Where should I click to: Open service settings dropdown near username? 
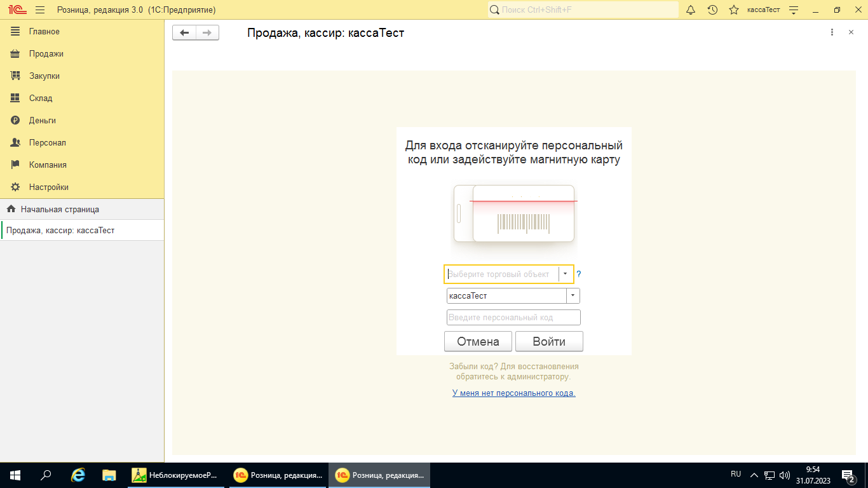pos(793,10)
